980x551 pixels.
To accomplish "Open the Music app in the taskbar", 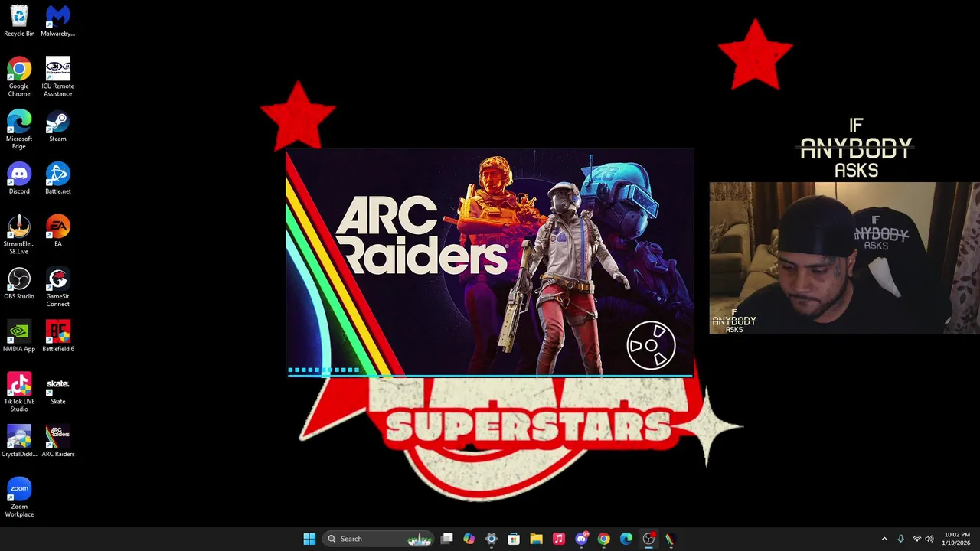I will [x=559, y=539].
